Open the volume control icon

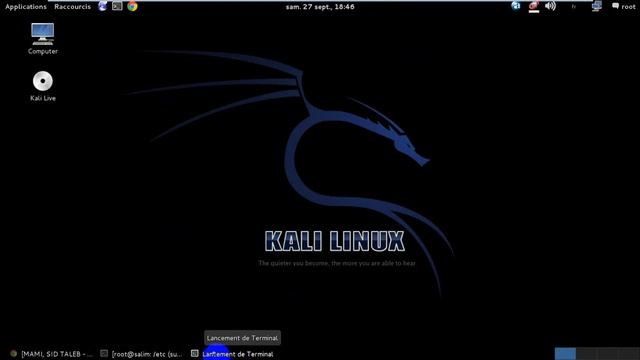pos(551,6)
